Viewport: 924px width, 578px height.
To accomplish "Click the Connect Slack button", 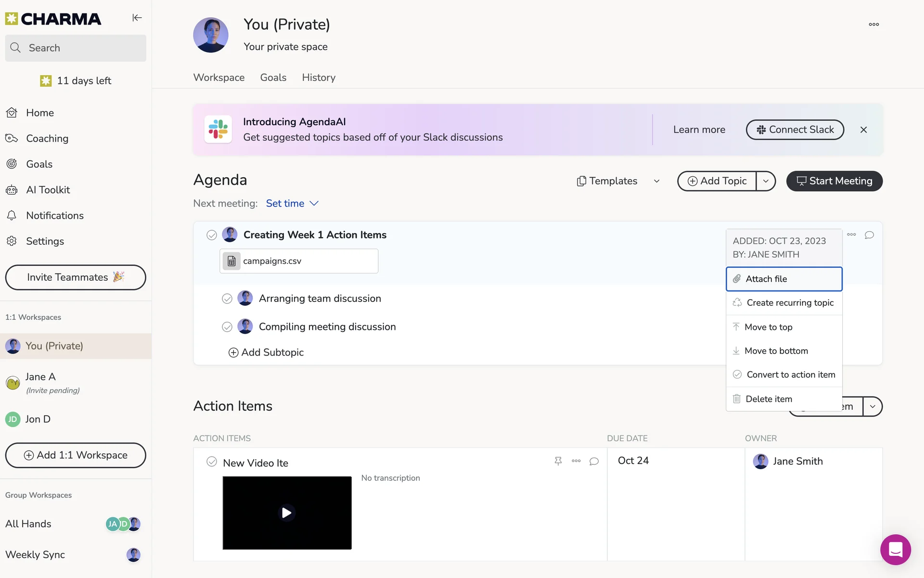I will tap(795, 130).
